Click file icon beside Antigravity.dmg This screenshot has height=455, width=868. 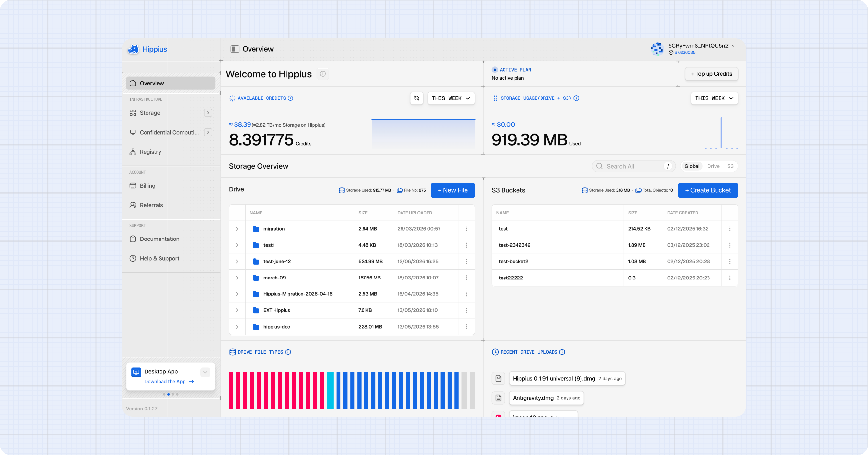click(x=498, y=398)
